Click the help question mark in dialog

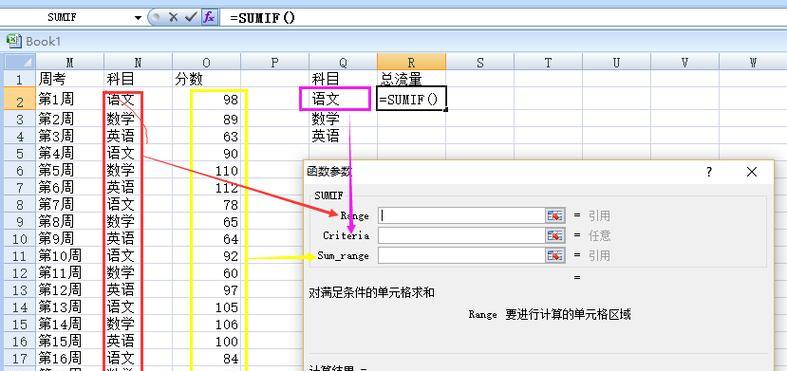[709, 172]
